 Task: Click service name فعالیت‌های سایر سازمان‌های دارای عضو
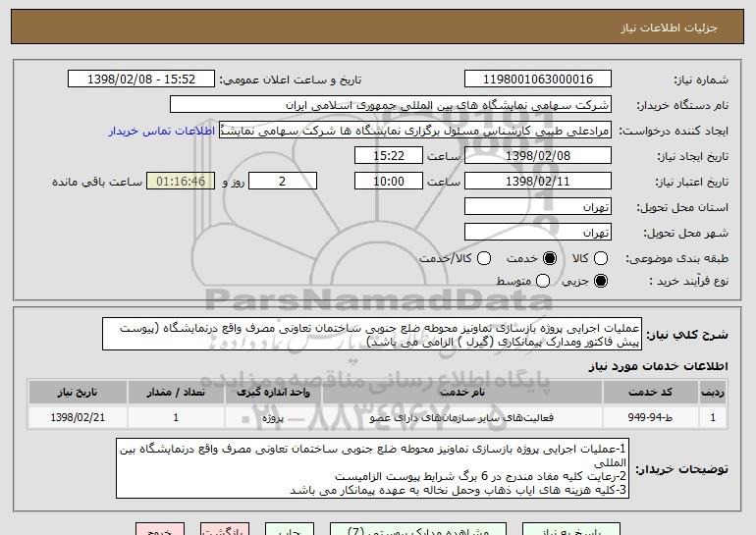461,417
